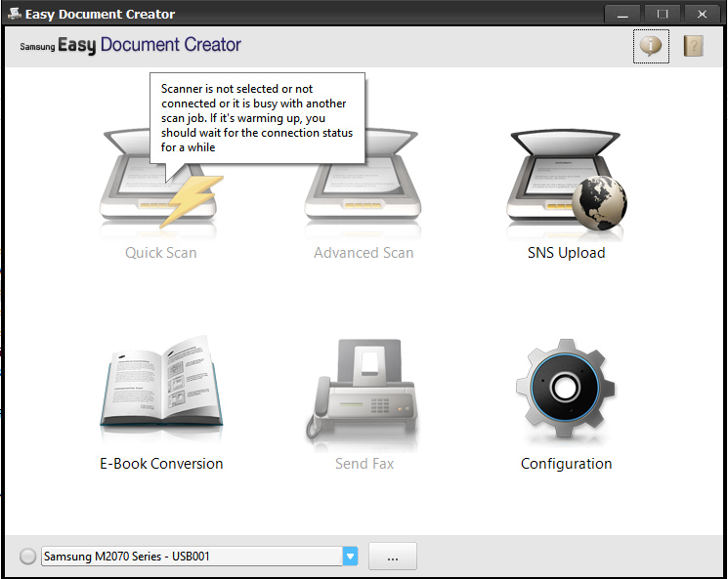
Task: Click the app icon in title bar
Action: [15, 14]
